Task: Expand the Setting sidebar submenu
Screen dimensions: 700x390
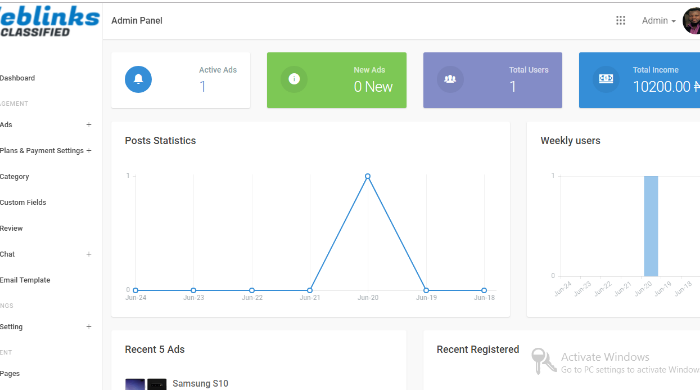Action: pos(89,327)
